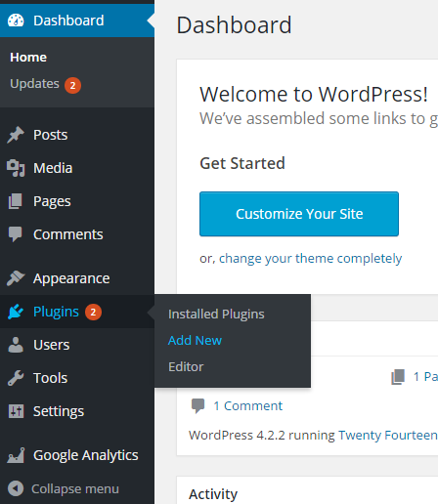The width and height of the screenshot is (438, 504).
Task: Click the 1 Comment link
Action: pyautogui.click(x=247, y=406)
